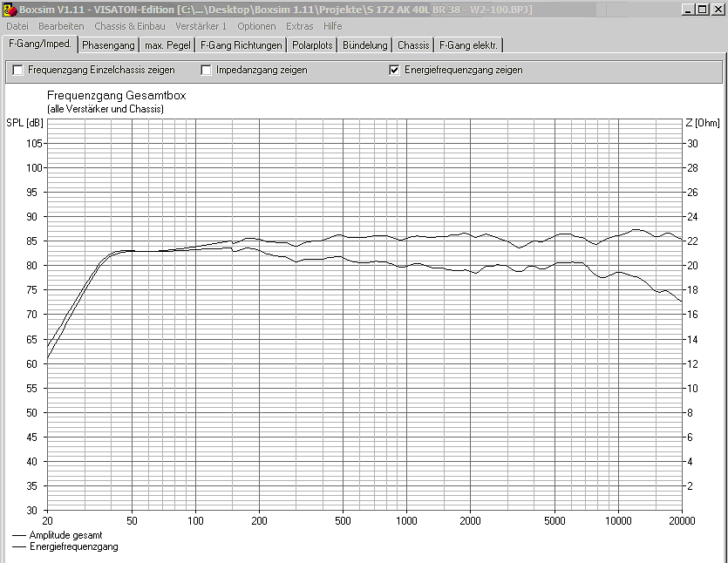Screen dimensions: 728x563
Task: Open the Hilfe menu
Action: tap(332, 26)
